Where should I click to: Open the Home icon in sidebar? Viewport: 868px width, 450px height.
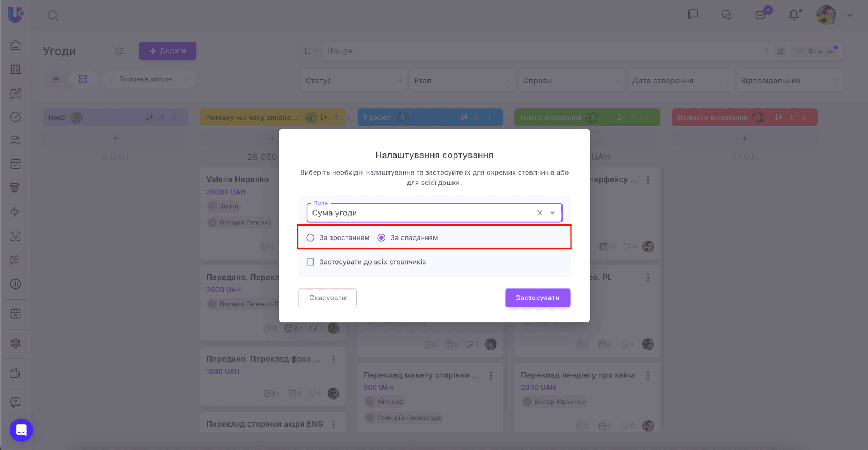coord(16,45)
